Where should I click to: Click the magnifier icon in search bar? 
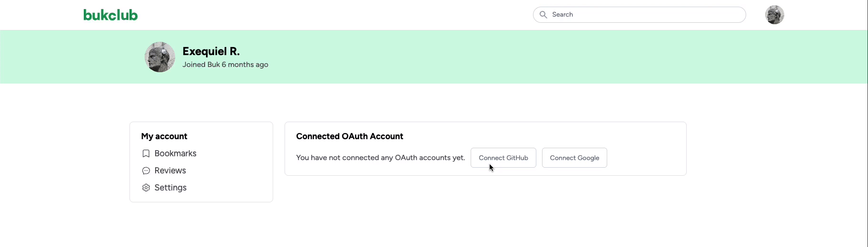click(543, 15)
